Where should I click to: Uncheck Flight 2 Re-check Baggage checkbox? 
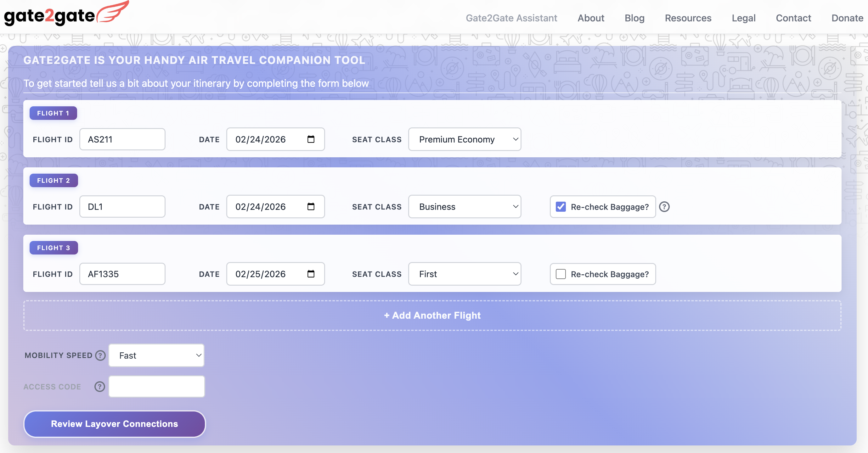pyautogui.click(x=561, y=206)
